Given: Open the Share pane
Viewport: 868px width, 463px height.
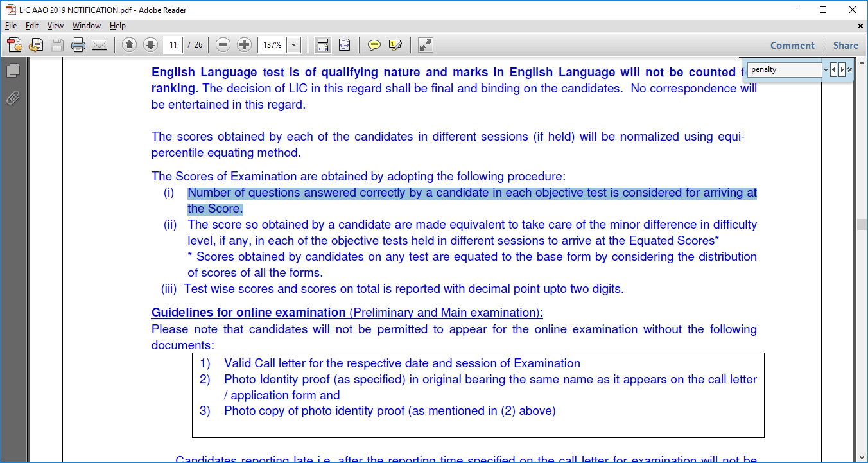Looking at the screenshot, I should (846, 46).
